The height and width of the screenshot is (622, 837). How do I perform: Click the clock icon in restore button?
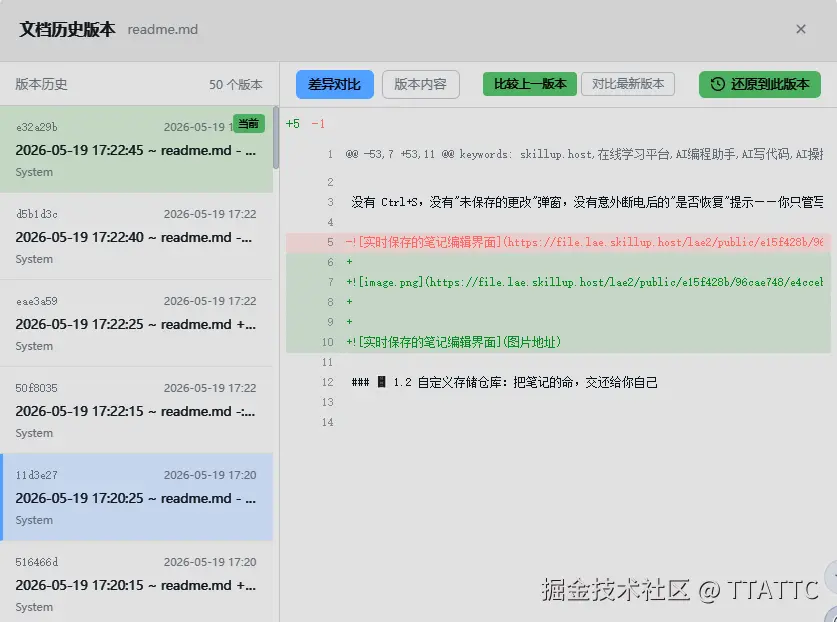(x=718, y=84)
